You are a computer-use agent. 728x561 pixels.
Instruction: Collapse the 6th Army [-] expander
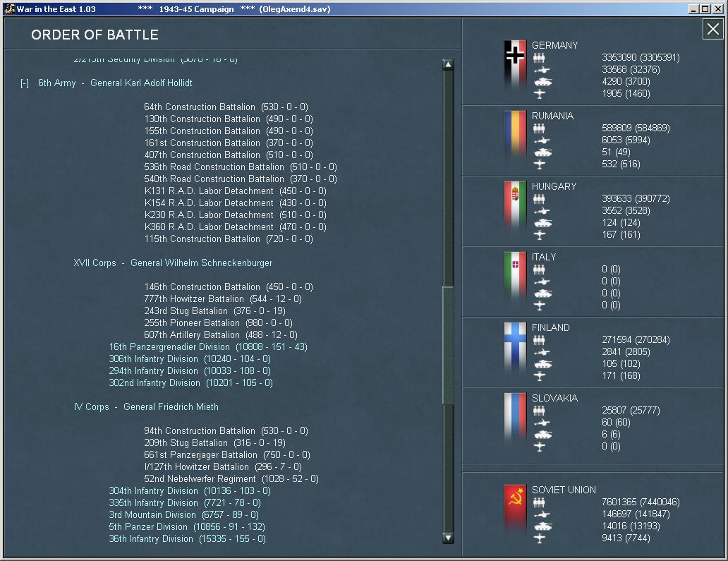[x=25, y=83]
